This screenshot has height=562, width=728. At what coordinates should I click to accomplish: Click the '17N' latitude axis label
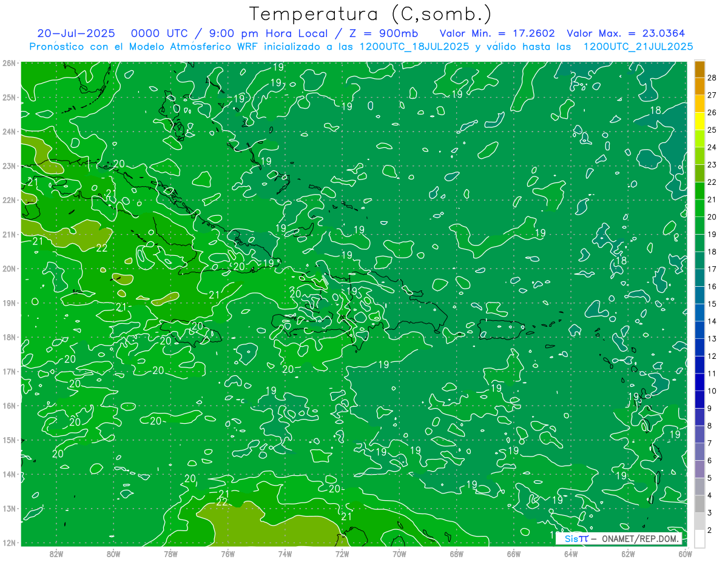point(8,371)
